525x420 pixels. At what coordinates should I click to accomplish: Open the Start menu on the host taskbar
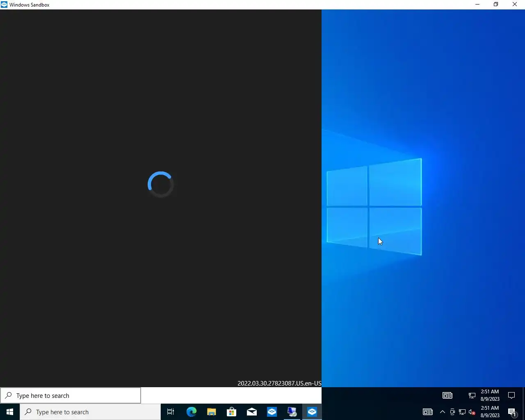tap(10, 412)
